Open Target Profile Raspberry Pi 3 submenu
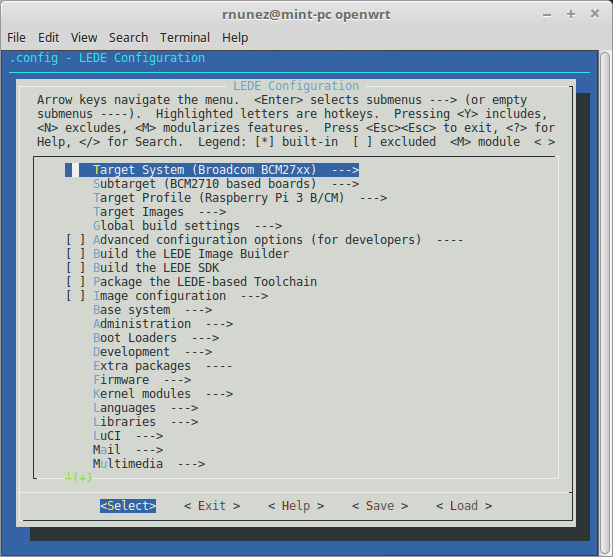 pos(239,198)
